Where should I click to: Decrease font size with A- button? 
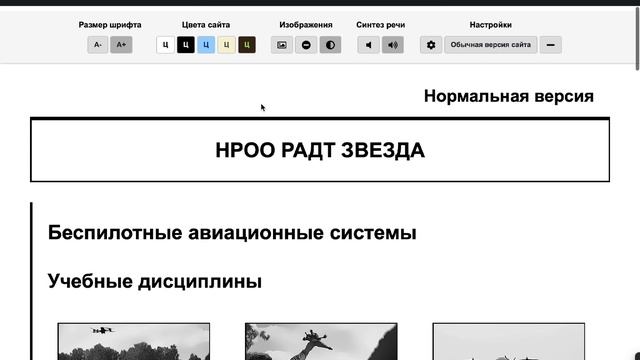click(x=98, y=45)
